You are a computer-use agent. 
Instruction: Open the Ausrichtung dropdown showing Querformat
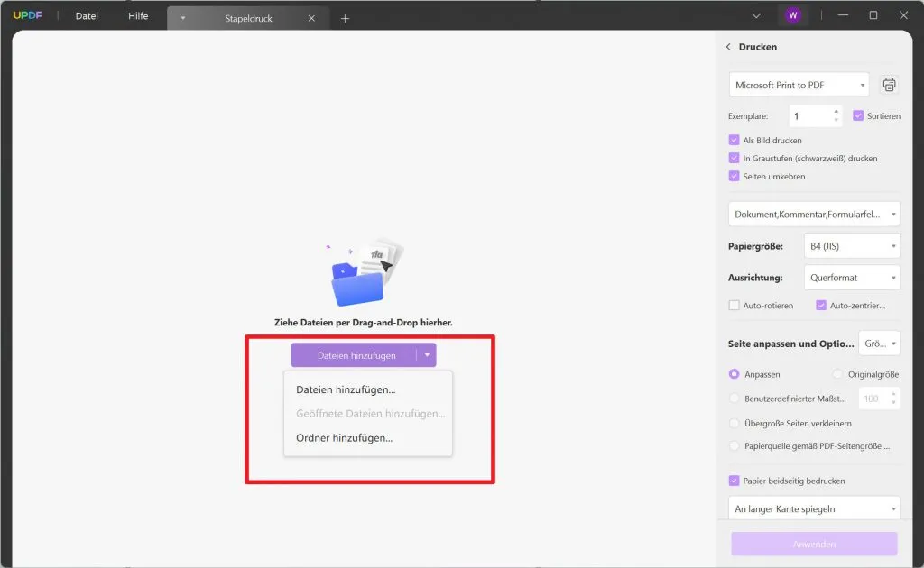point(851,277)
